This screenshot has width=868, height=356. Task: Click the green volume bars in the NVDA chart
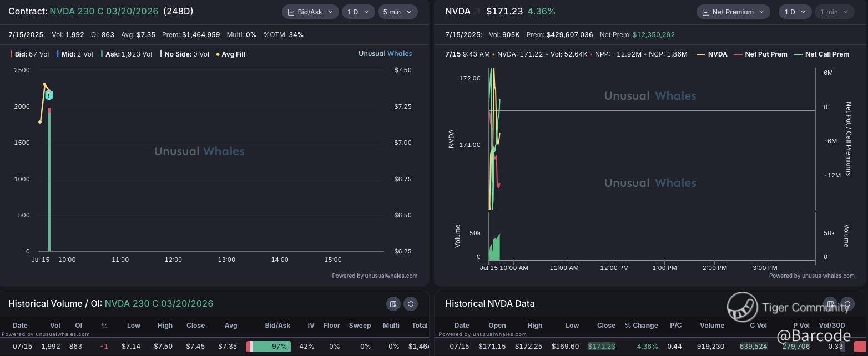[494, 248]
